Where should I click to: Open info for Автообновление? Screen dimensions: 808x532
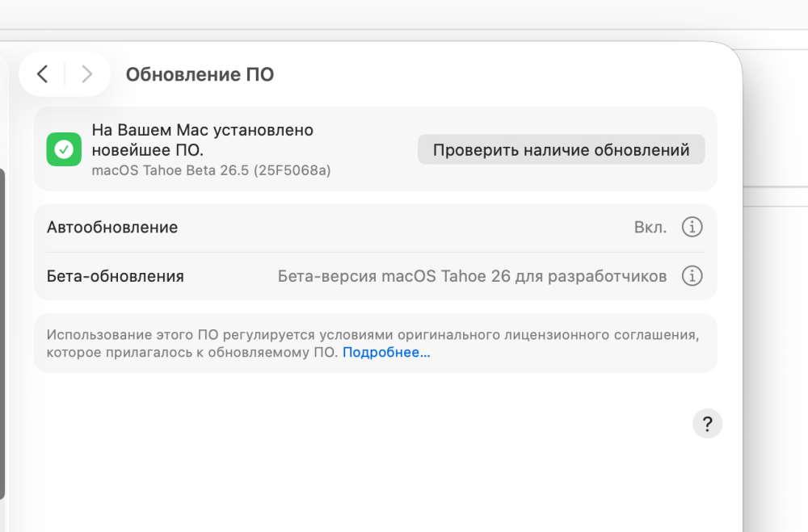692,227
